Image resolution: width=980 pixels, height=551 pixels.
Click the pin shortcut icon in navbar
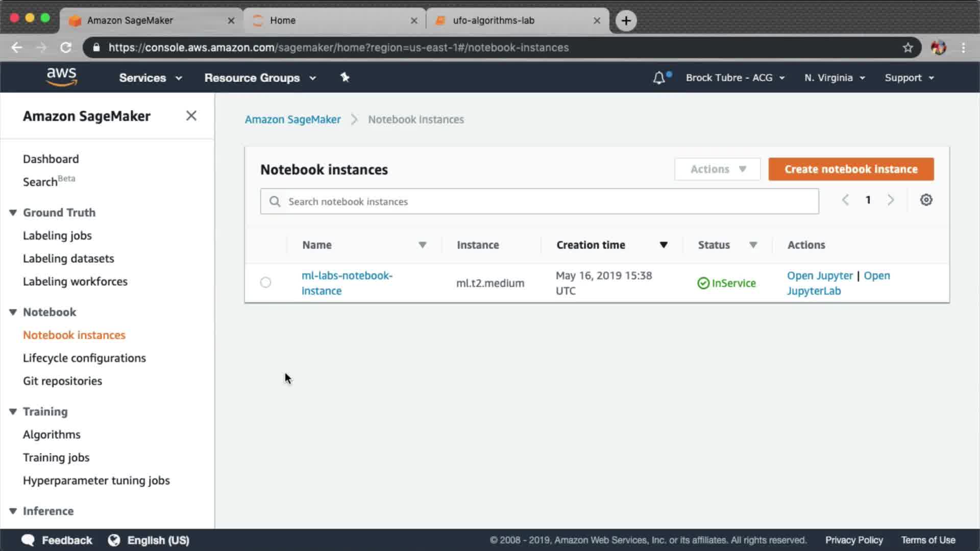(345, 78)
